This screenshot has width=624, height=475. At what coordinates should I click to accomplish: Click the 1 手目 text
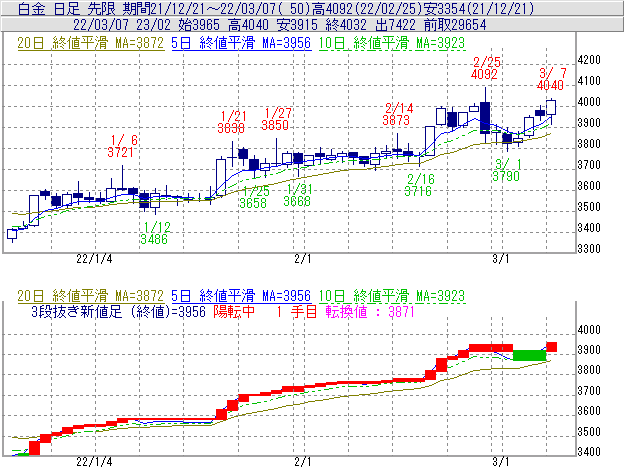tap(296, 312)
